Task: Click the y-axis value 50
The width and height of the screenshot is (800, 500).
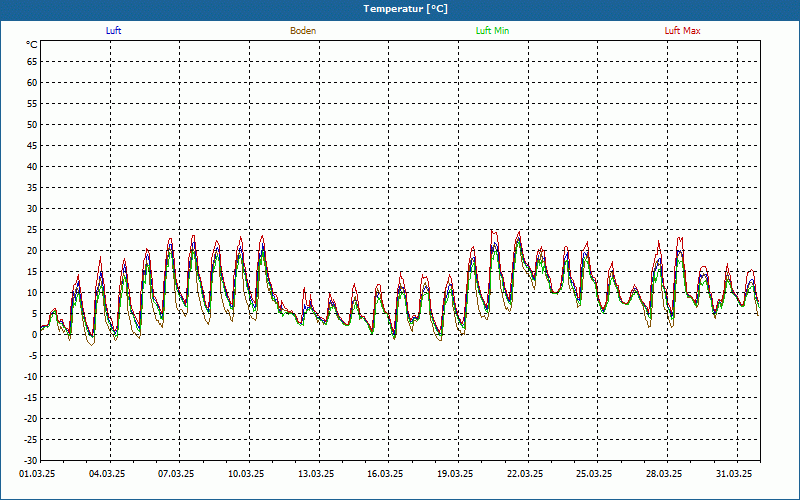Action: (x=32, y=124)
